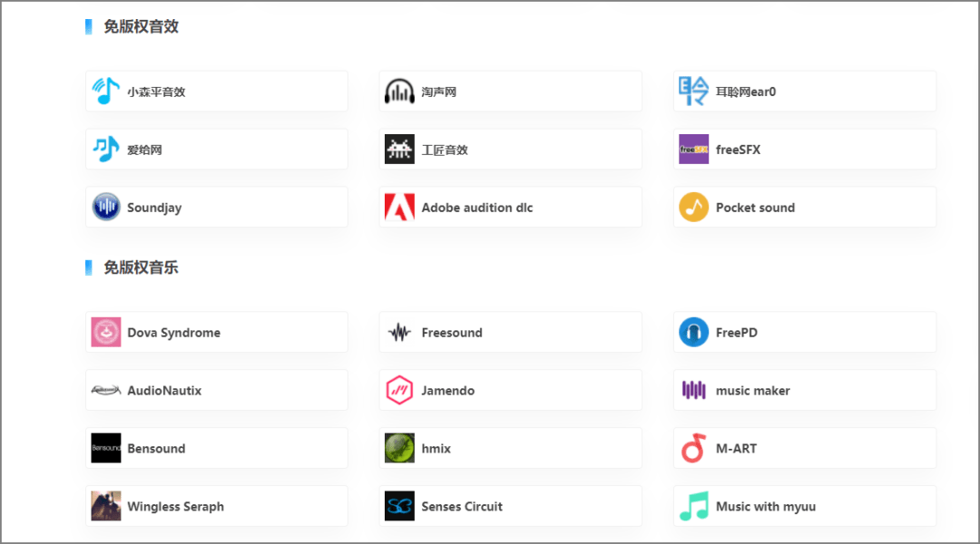Click the 耳聆网ear0 logo icon
Image resolution: width=980 pixels, height=544 pixels.
693,92
